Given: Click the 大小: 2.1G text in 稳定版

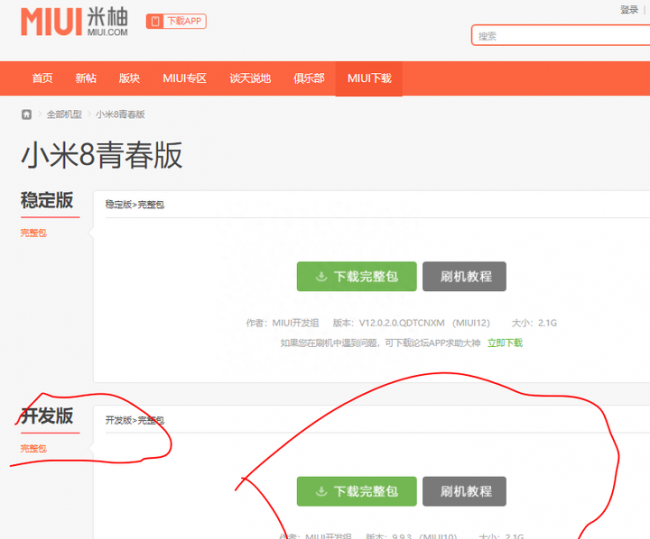Looking at the screenshot, I should [534, 323].
